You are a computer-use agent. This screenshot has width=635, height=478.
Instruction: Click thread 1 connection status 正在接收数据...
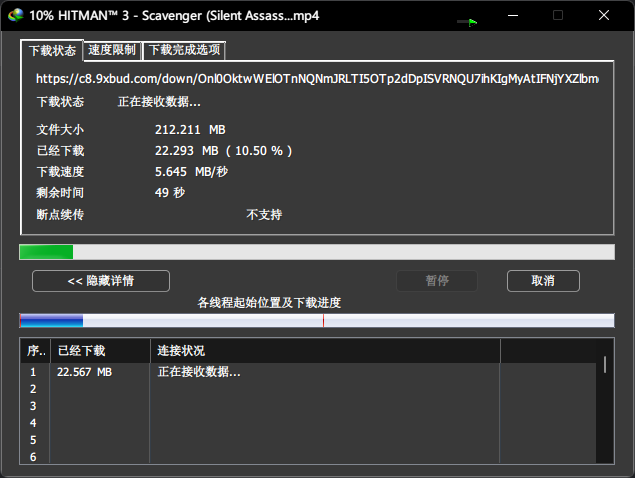(199, 372)
